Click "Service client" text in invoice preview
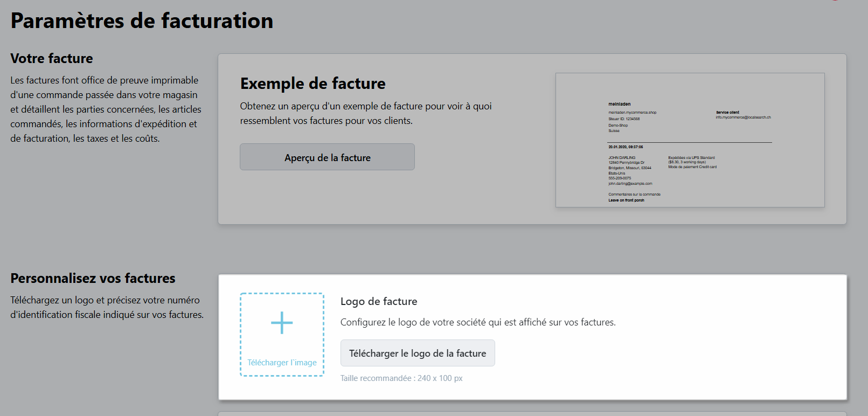Image resolution: width=868 pixels, height=416 pixels. 727,113
